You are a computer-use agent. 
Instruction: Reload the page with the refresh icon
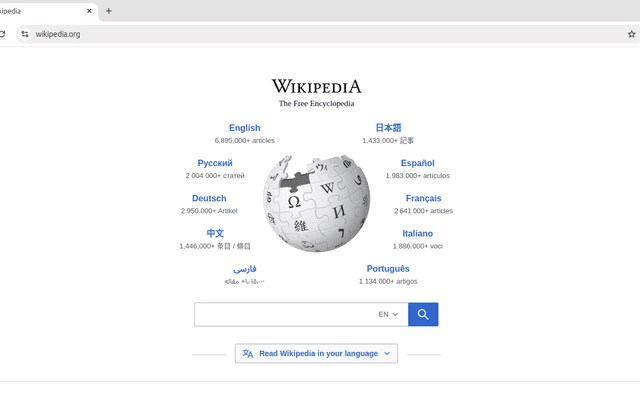[x=2, y=34]
